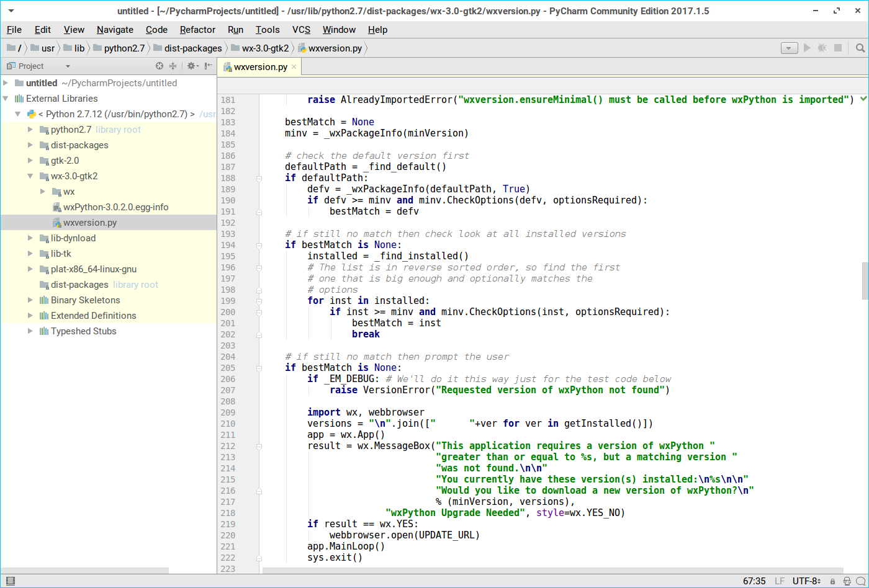Open the Project view selector dropdown

(x=68, y=66)
